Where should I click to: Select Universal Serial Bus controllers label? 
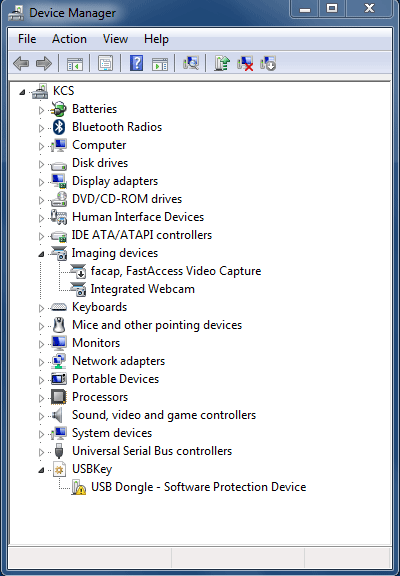152,451
